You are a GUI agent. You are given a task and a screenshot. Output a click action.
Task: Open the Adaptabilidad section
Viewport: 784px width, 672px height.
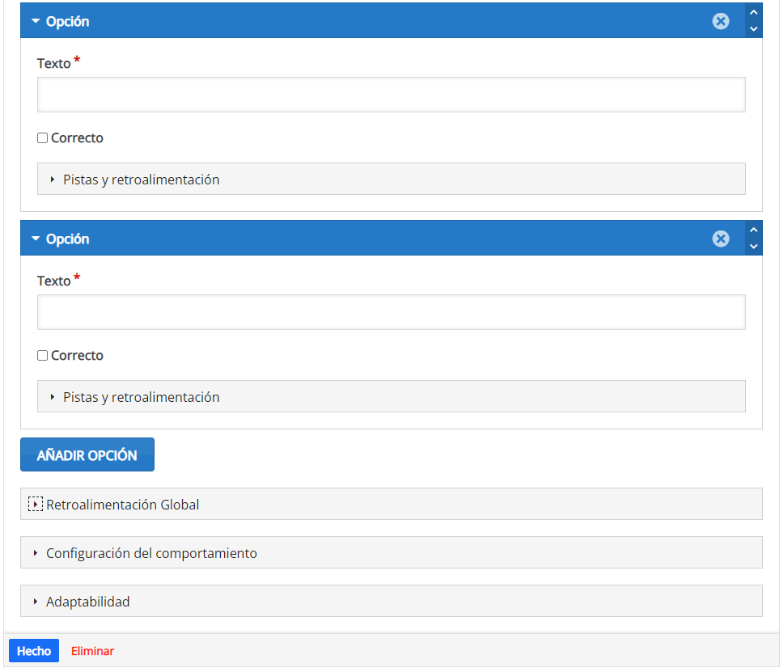(87, 602)
